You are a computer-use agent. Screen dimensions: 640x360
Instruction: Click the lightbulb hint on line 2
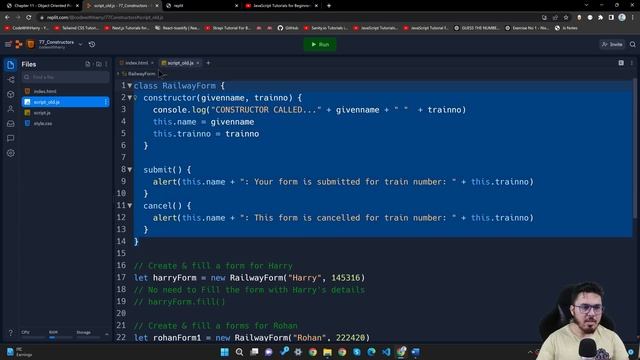[136, 98]
